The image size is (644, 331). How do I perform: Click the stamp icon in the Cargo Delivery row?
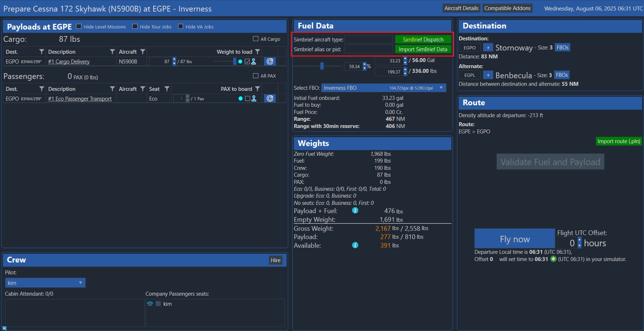254,61
